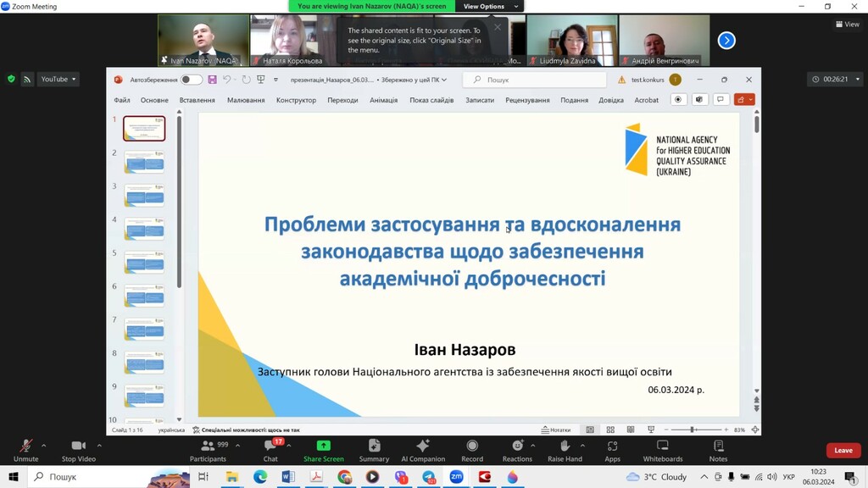This screenshot has width=868, height=488.
Task: Expand the meeting timer dropdown arrow
Action: point(858,79)
